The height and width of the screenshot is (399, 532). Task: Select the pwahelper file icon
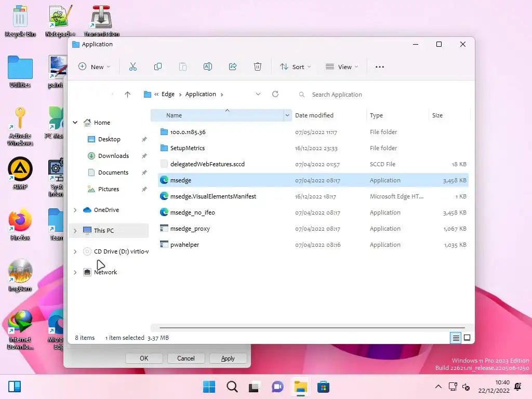164,244
